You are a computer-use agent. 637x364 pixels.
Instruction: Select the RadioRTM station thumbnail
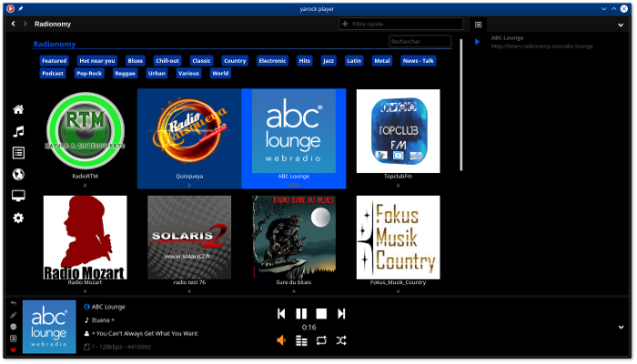click(86, 131)
